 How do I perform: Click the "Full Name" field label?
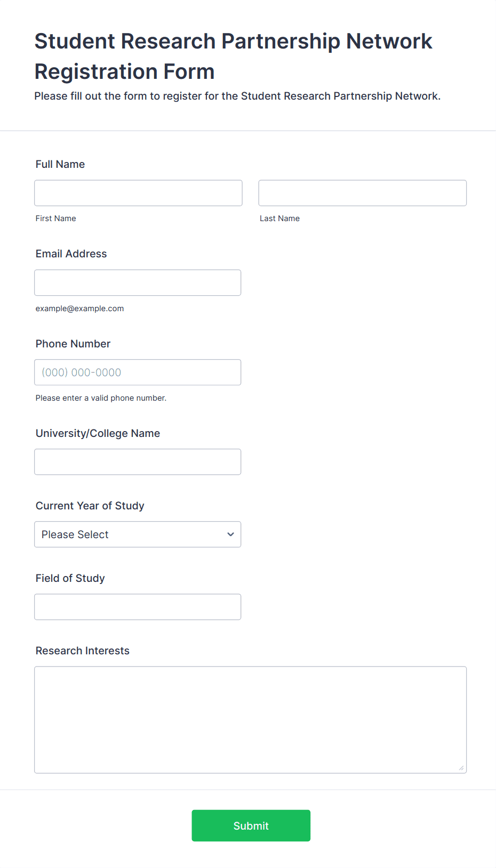60,164
